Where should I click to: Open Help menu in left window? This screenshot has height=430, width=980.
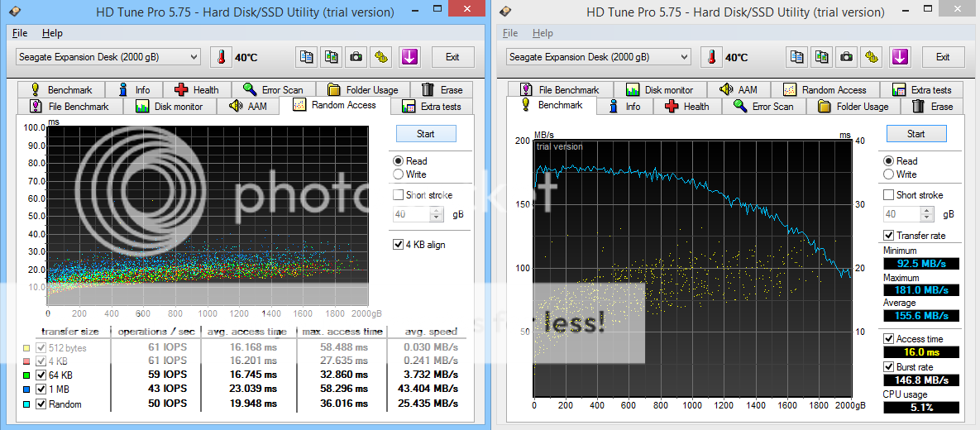click(x=52, y=33)
